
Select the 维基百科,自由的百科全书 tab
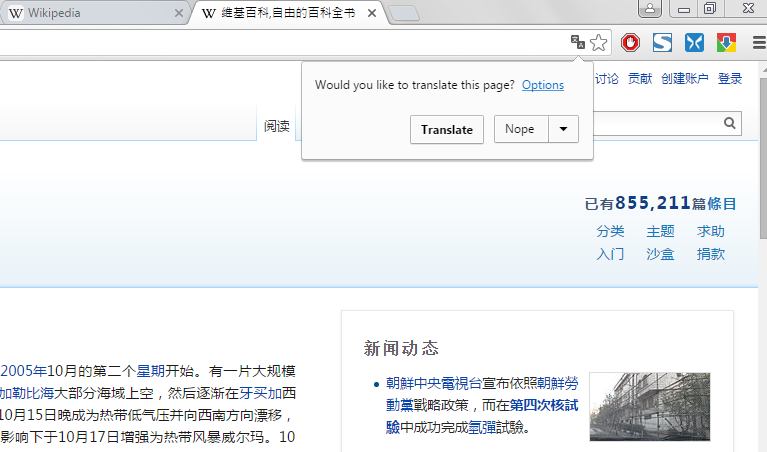[x=289, y=13]
